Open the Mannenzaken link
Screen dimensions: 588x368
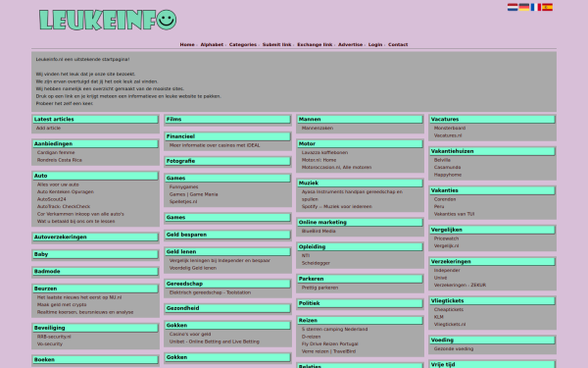click(x=318, y=128)
